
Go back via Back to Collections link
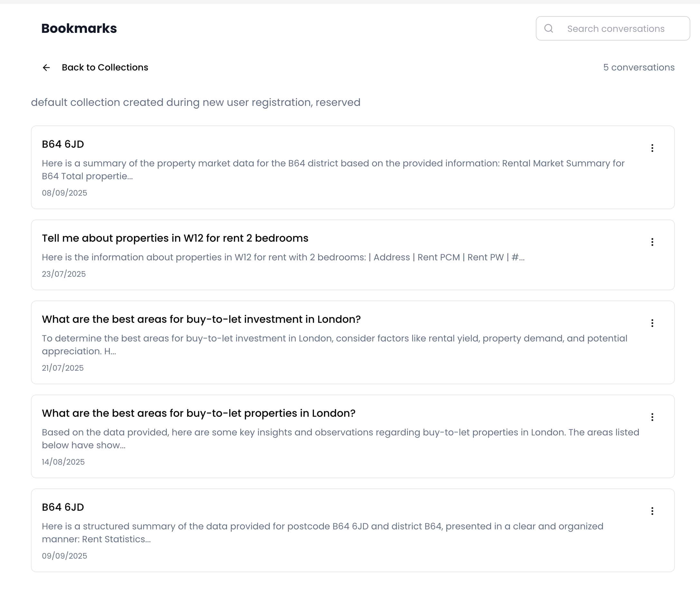click(105, 68)
